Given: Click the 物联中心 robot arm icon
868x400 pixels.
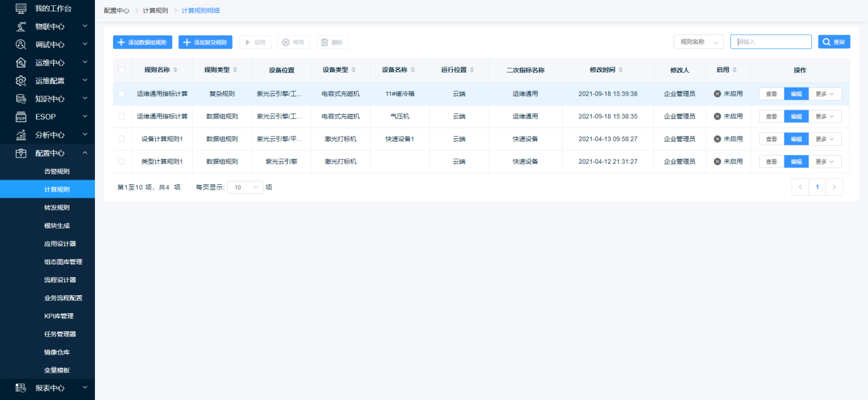Looking at the screenshot, I should pyautogui.click(x=21, y=27).
